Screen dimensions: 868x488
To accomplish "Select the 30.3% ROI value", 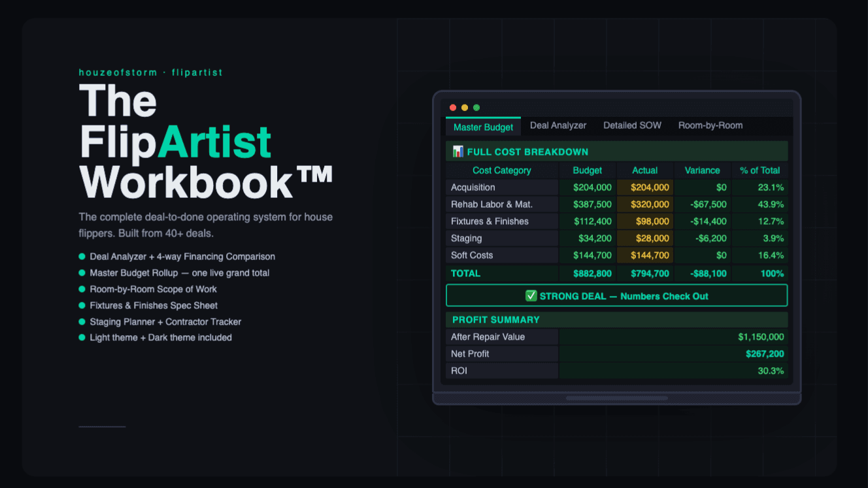I will 673,371.
